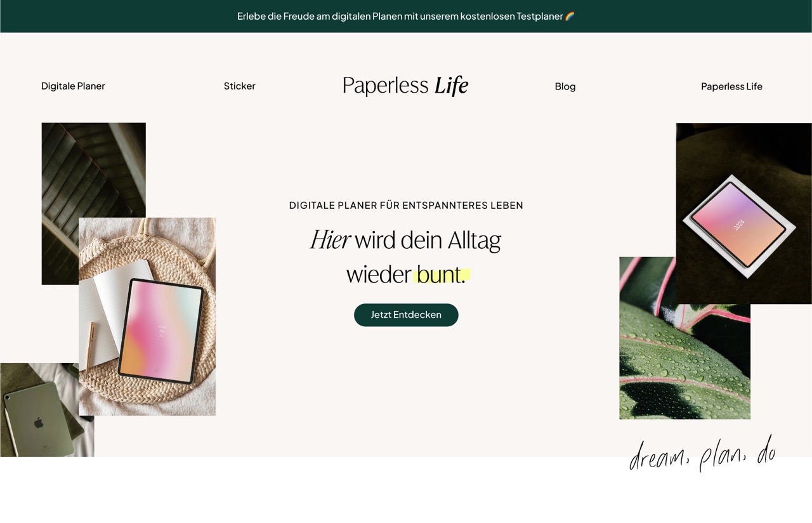Viewport: 812px width, 523px height.
Task: Click the Apple logo on the green iPad
Action: pos(39,422)
